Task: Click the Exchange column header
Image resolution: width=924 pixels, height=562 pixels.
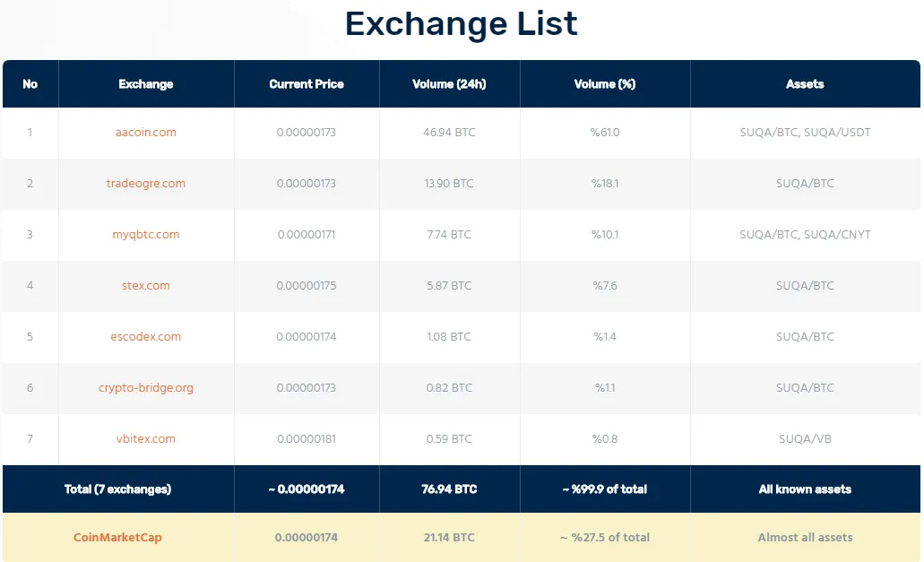Action: tap(145, 83)
